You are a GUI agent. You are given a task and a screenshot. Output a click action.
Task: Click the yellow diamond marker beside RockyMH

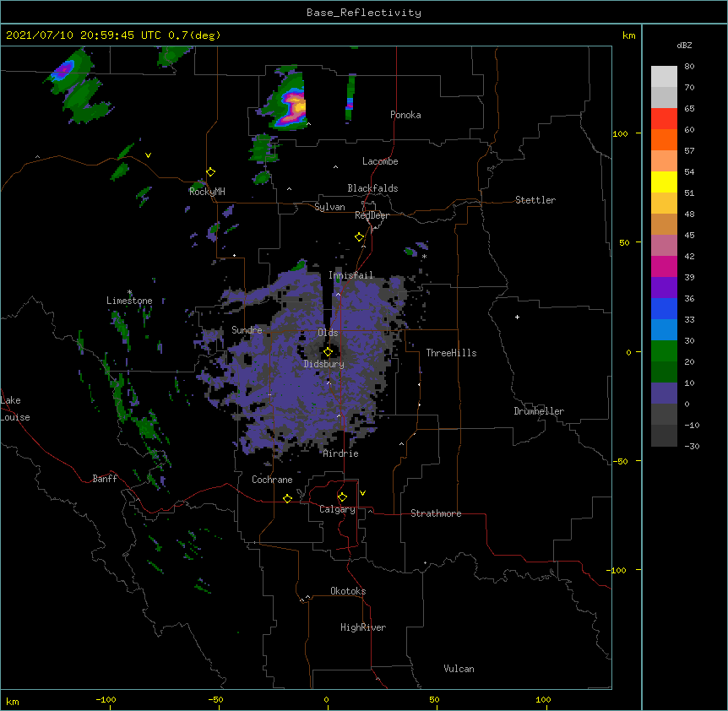211,172
